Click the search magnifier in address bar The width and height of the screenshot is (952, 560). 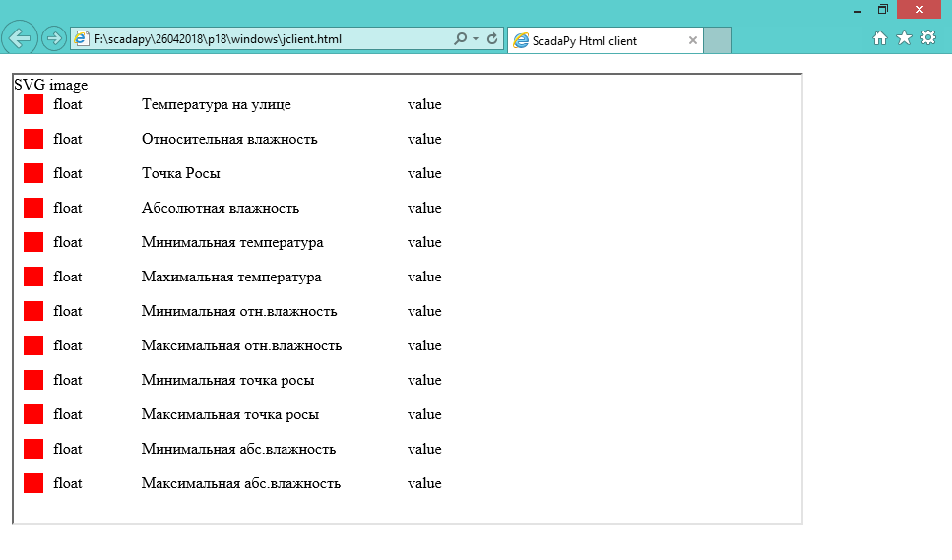click(x=460, y=38)
